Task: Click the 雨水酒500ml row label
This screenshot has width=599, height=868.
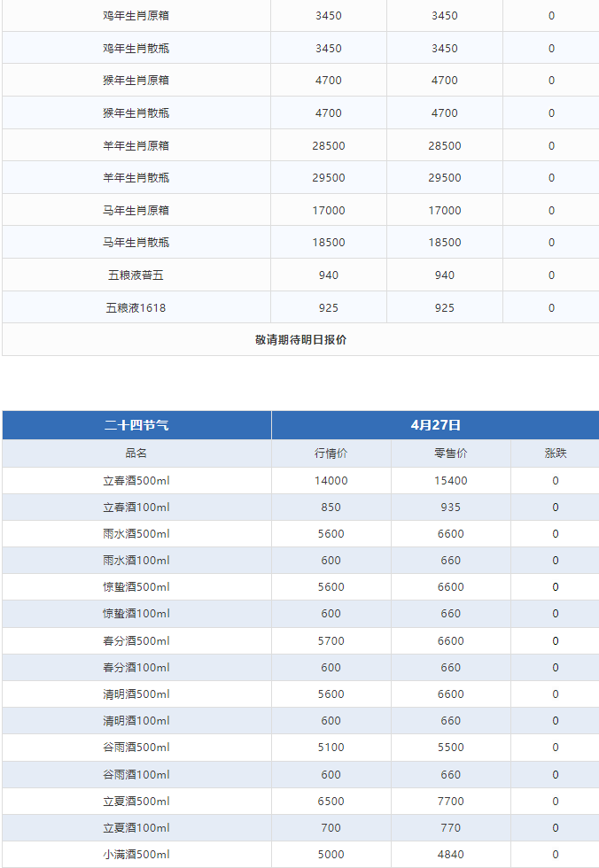Action: (x=136, y=533)
